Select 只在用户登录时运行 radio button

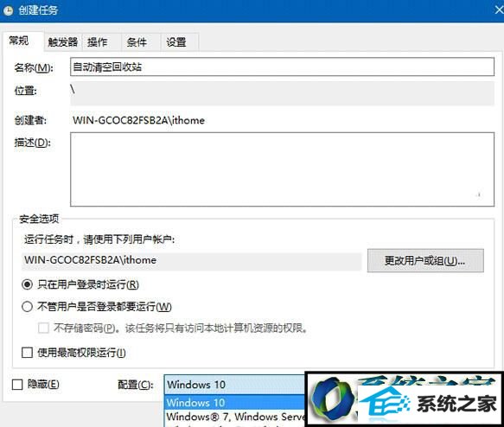(27, 284)
